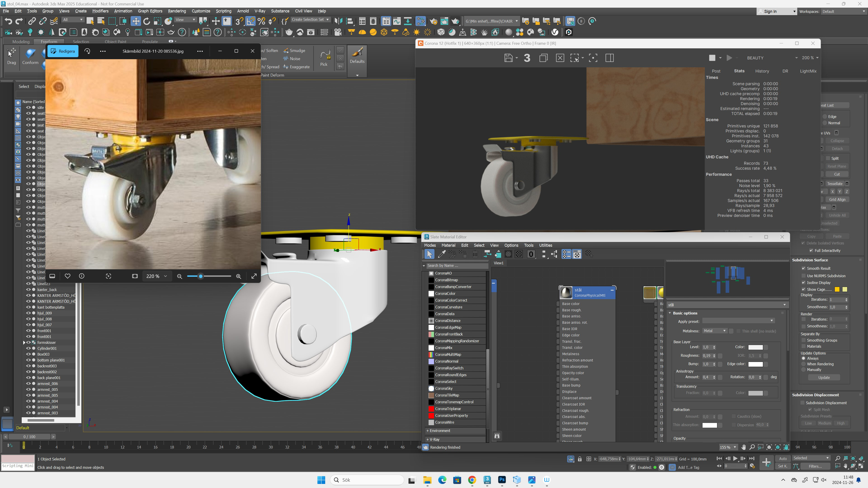The width and height of the screenshot is (868, 488).
Task: Enable Subdivision Displacement checkbox
Action: click(x=803, y=403)
